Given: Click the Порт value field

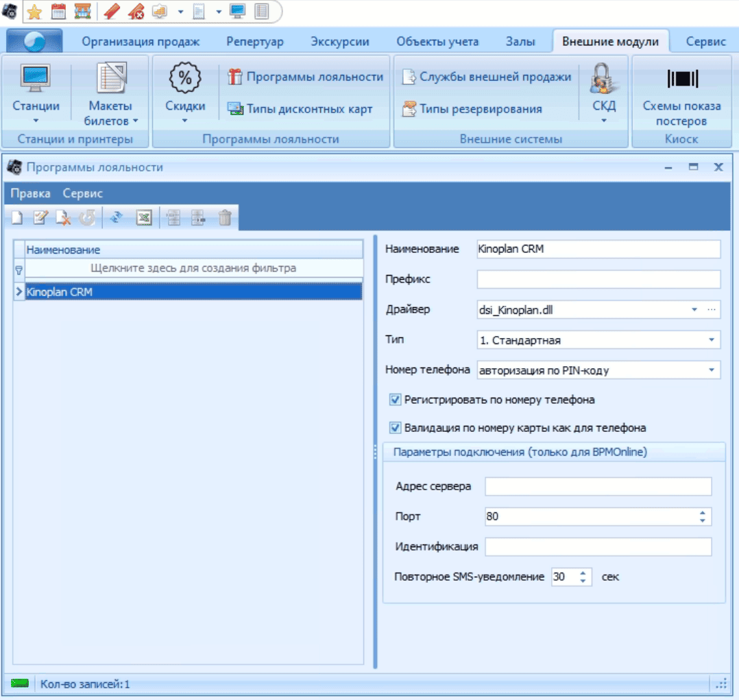Looking at the screenshot, I should coord(590,516).
